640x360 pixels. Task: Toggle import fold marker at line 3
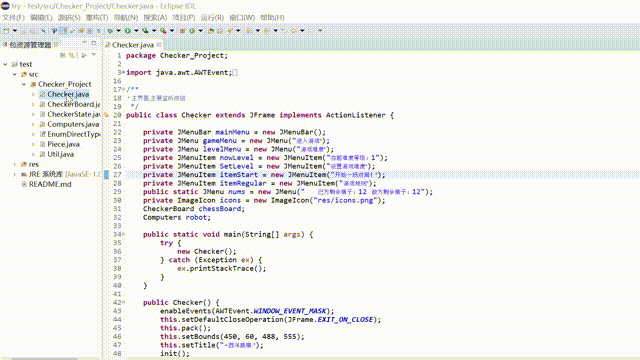point(123,72)
